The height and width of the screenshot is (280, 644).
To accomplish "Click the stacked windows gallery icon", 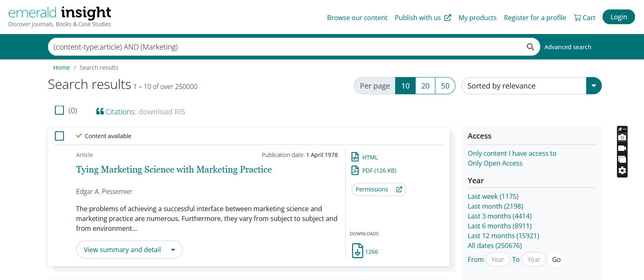I will (x=622, y=159).
